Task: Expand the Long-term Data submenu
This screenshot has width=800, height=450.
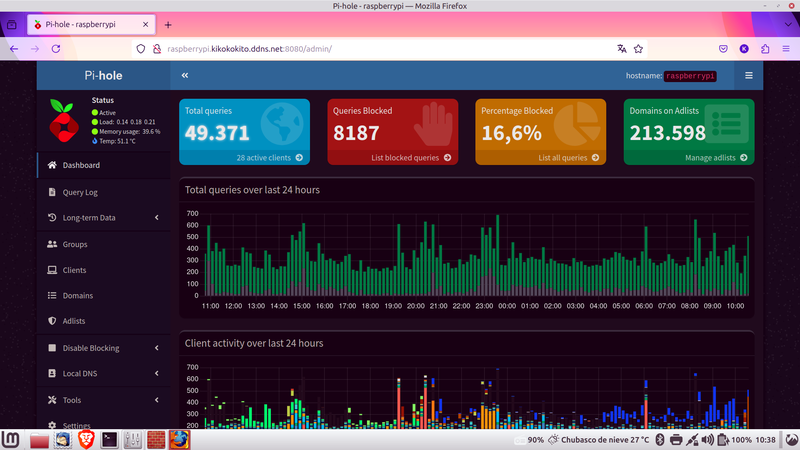Action: (x=104, y=217)
